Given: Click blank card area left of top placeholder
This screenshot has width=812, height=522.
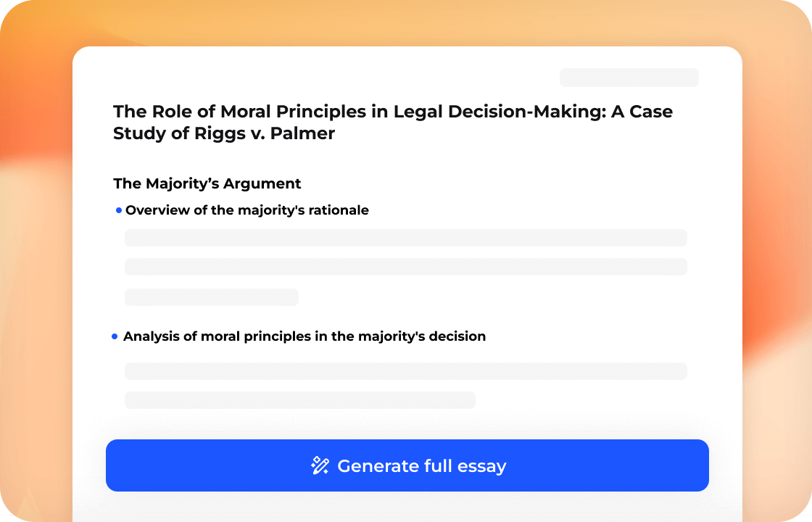Looking at the screenshot, I should point(326,78).
